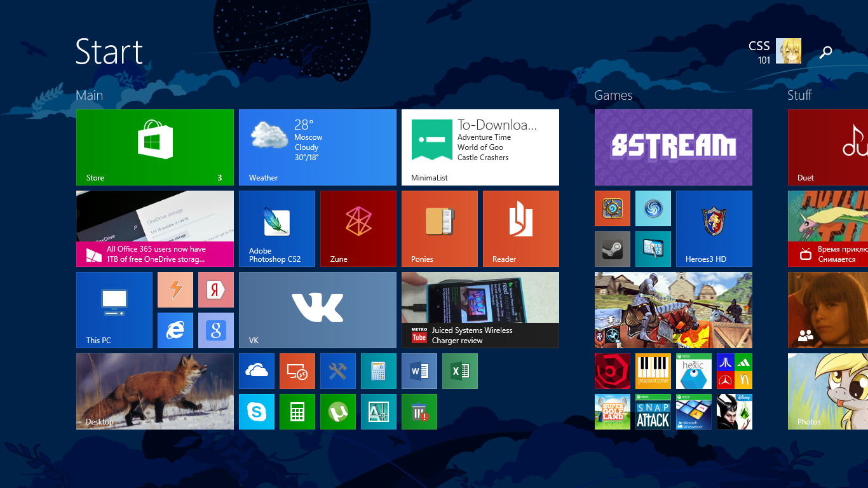Open the Ponies tile

440,229
